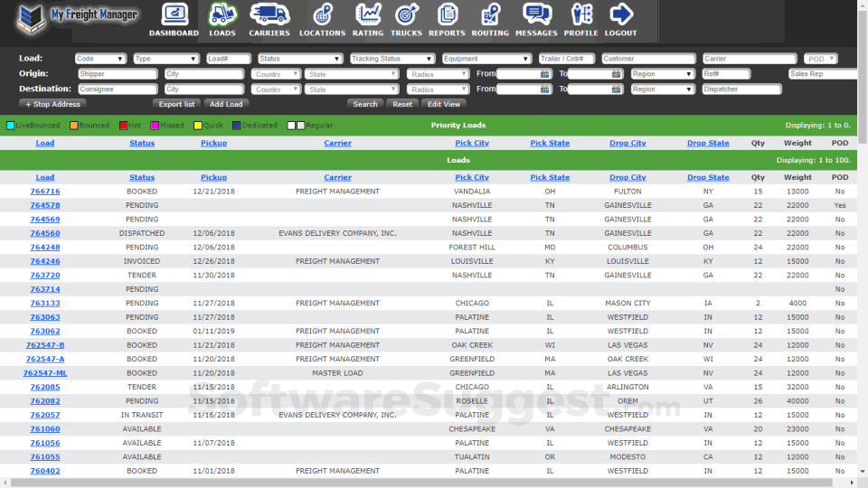The width and height of the screenshot is (868, 488).
Task: Open the Rating chart icon
Action: pos(368,14)
